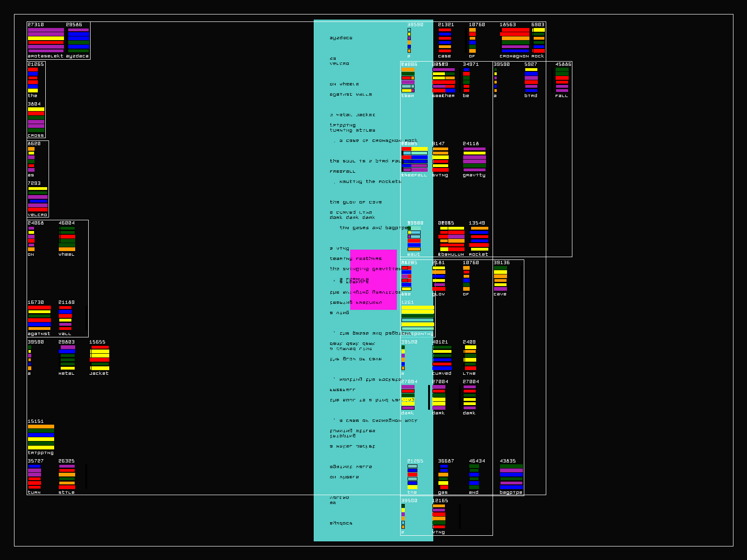Screen dimensions: 747x560
Task: Click the cave color bar block
Action: click(500, 278)
